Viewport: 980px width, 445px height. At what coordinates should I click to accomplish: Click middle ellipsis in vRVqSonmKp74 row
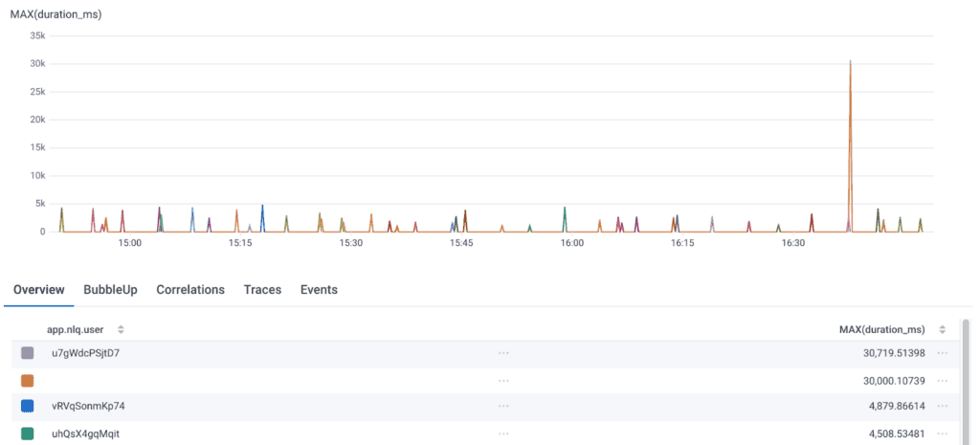503,407
